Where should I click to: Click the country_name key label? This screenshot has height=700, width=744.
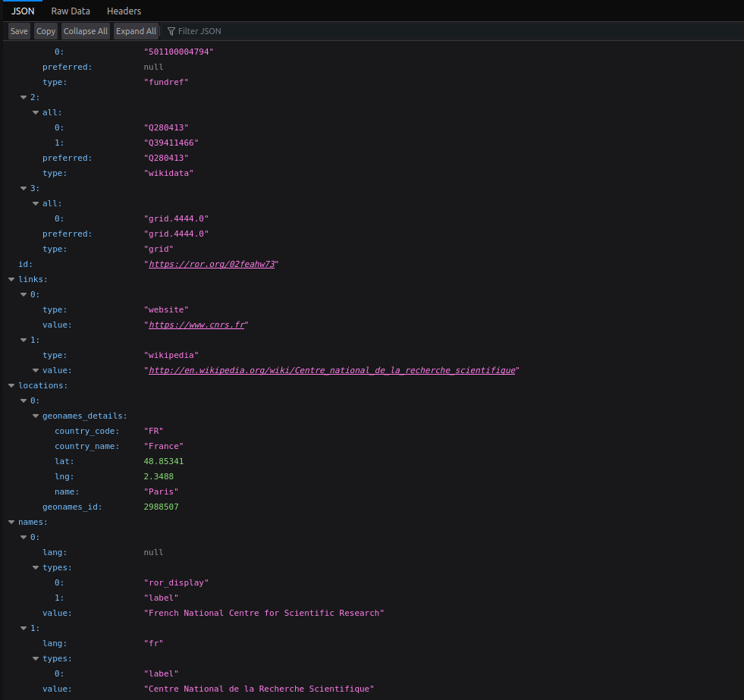point(86,446)
